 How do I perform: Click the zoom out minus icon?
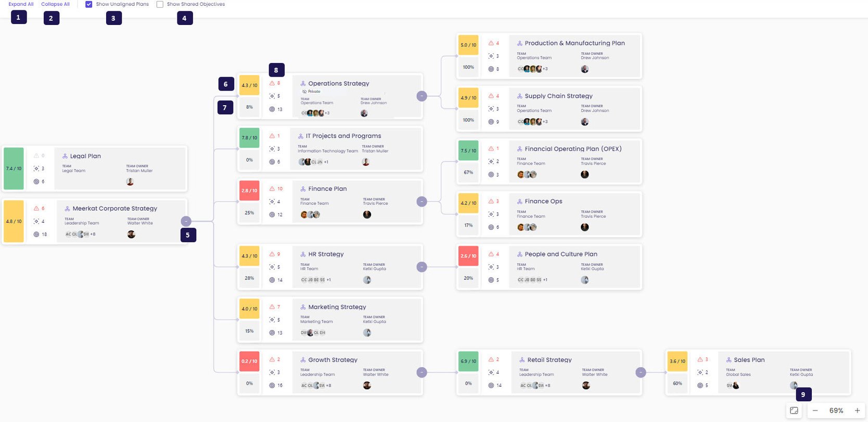(815, 411)
